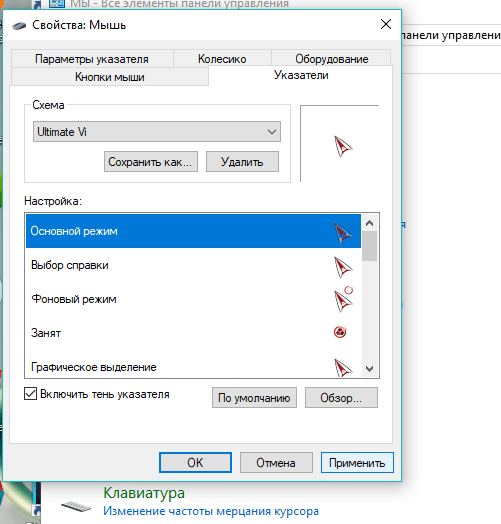Viewport: 501px width, 524px height.
Task: Click the Сохранить как... button
Action: coord(151,162)
